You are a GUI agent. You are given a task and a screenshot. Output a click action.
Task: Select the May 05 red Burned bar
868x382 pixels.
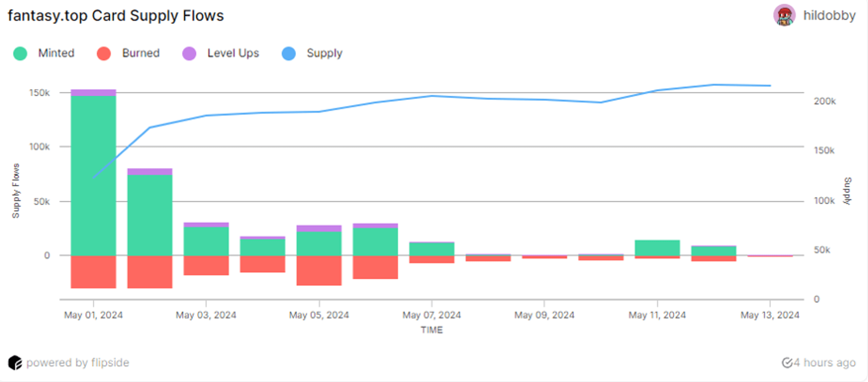tap(319, 270)
